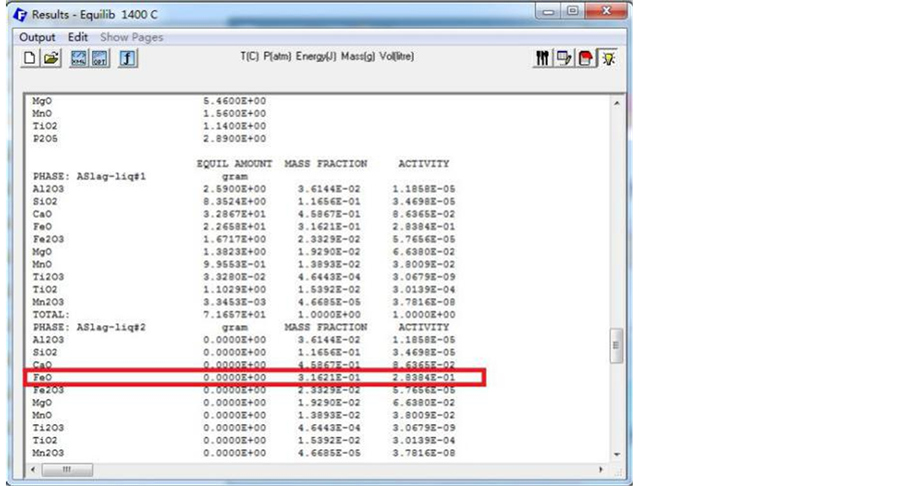Click the OPT toolbar icon
Image resolution: width=903 pixels, height=486 pixels.
[100, 59]
